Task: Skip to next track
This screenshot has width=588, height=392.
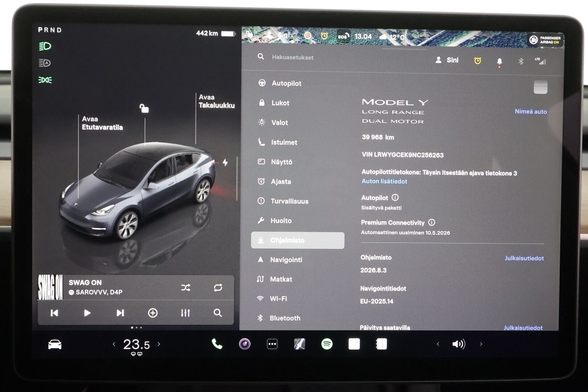Action: (x=120, y=313)
